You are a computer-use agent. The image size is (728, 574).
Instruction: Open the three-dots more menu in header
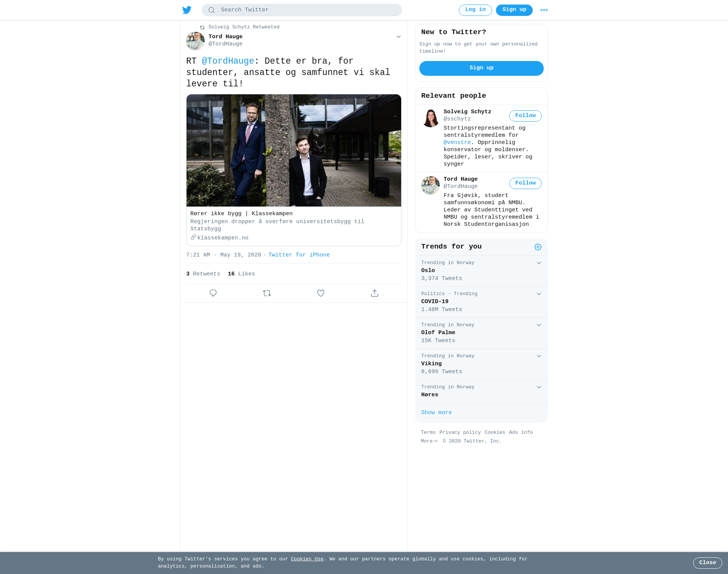tap(544, 10)
